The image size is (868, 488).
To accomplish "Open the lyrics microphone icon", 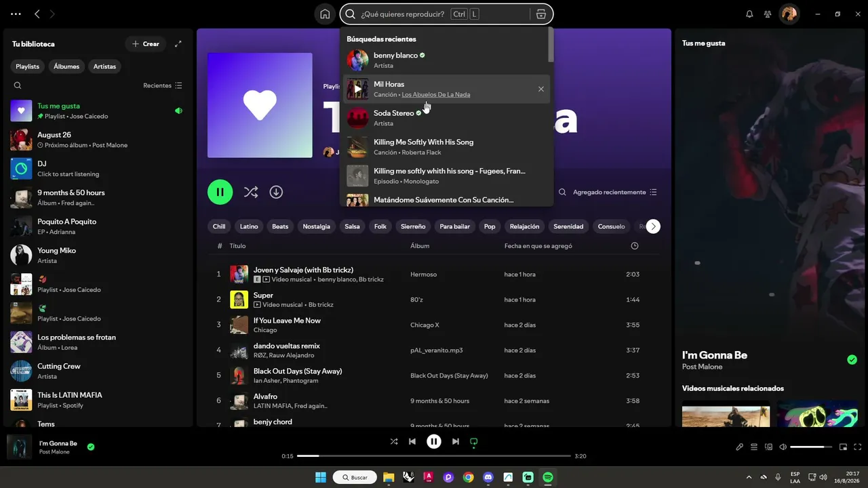I will point(740,447).
